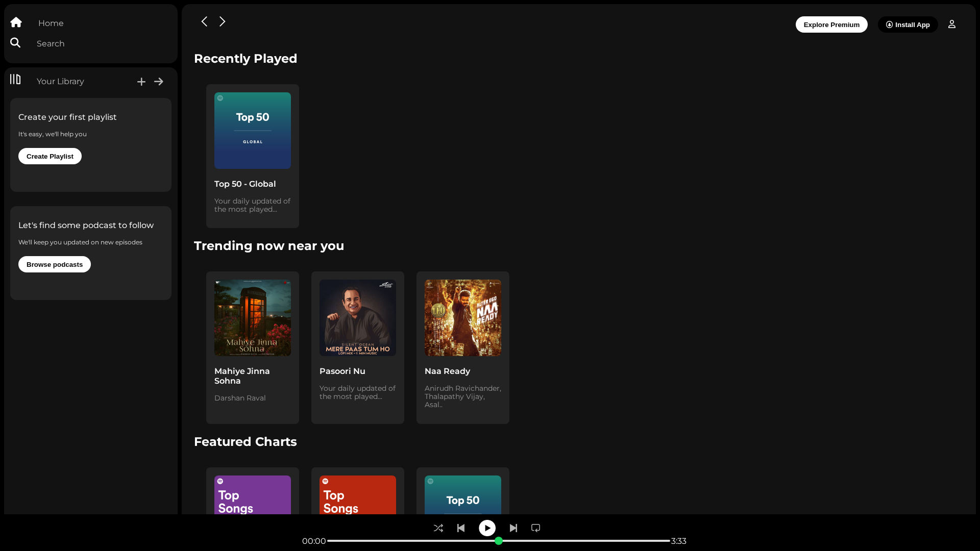Open the Top 50 Global cover in Recently Played
Screen dimensions: 980x551
pyautogui.click(x=253, y=131)
